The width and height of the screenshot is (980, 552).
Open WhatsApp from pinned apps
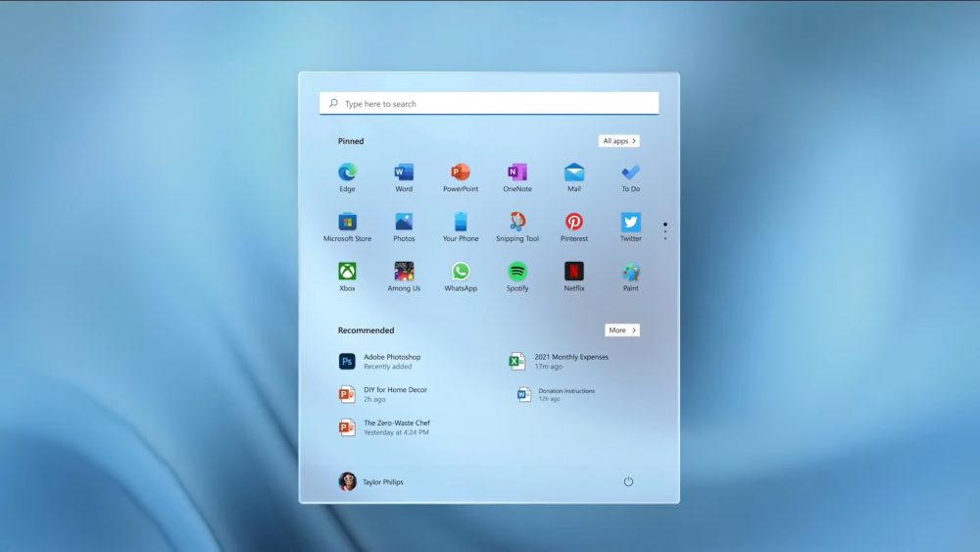[x=461, y=277]
